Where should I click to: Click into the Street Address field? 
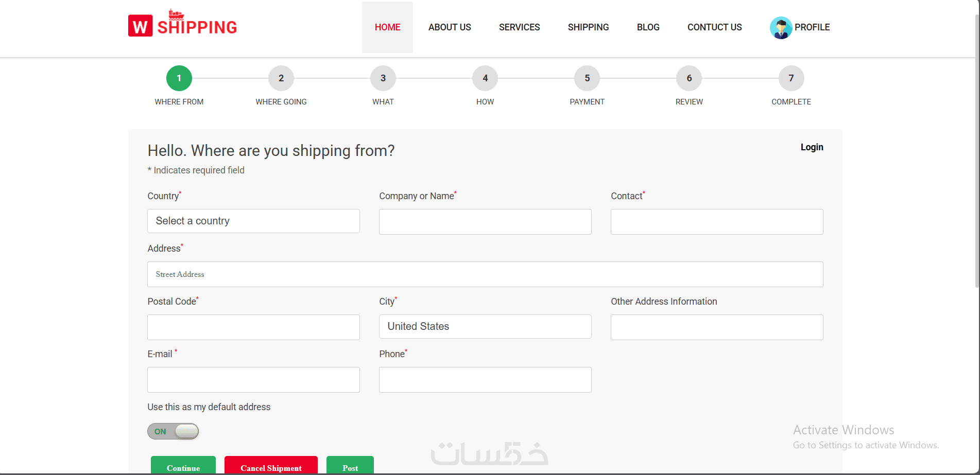pyautogui.click(x=485, y=274)
